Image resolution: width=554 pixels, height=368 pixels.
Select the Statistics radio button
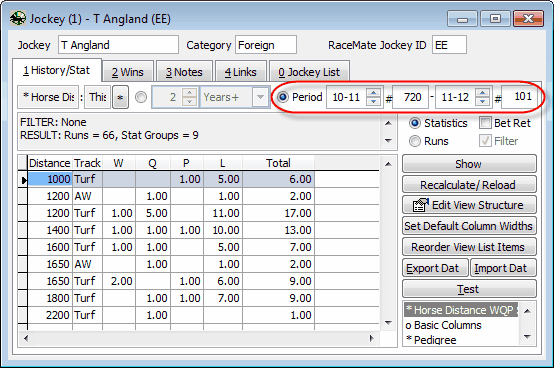415,123
